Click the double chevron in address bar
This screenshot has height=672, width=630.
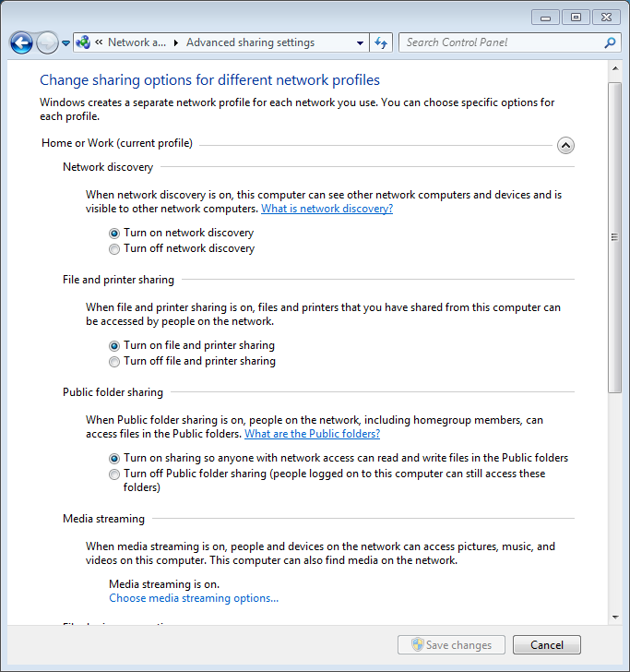coord(99,42)
